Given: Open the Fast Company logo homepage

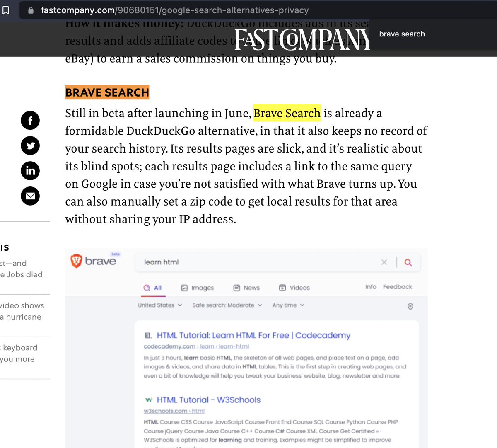Looking at the screenshot, I should 302,39.
